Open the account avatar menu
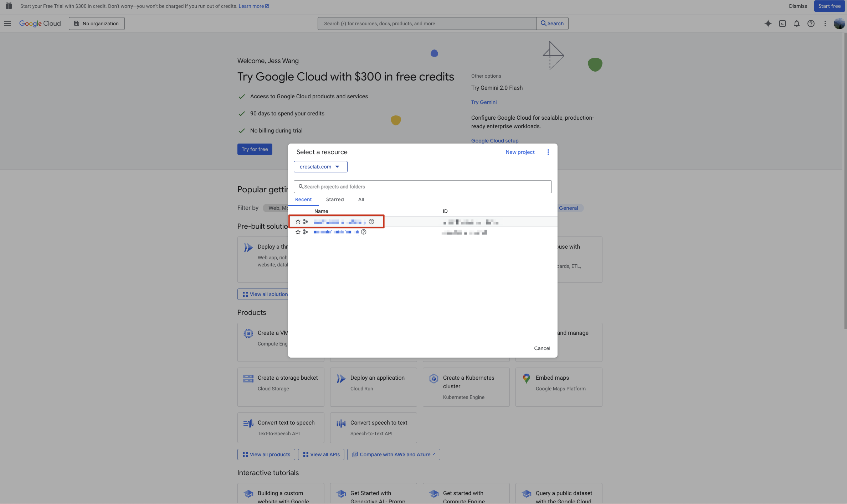This screenshot has width=847, height=504. (x=839, y=24)
